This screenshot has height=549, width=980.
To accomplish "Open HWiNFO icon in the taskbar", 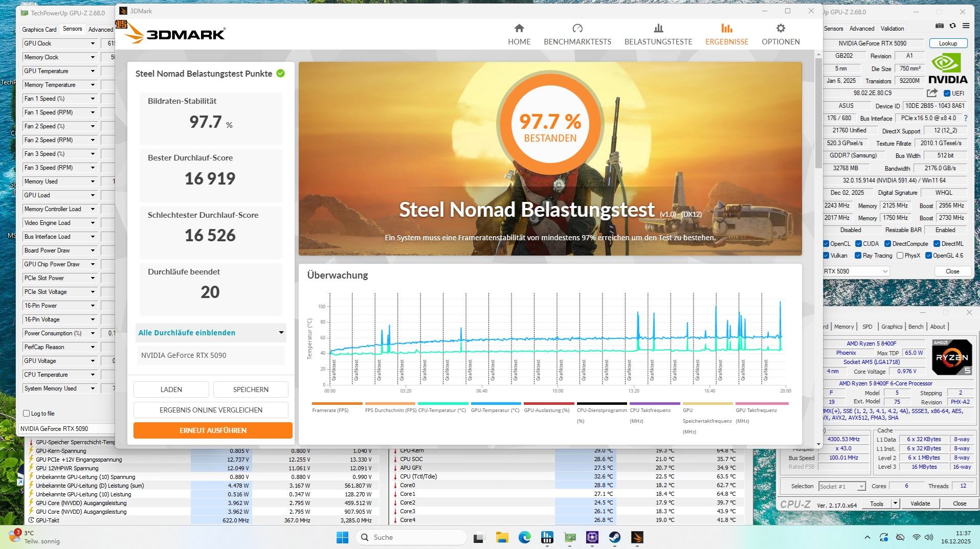I will (x=547, y=537).
